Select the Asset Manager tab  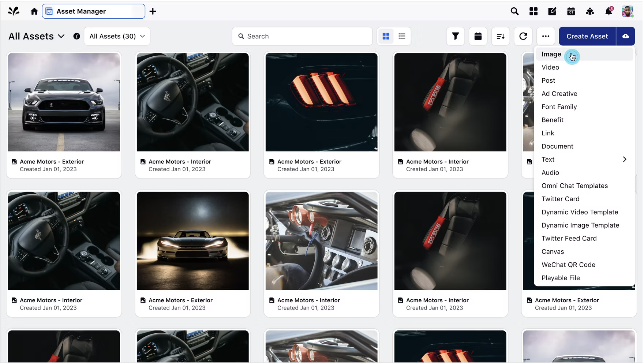click(x=94, y=11)
